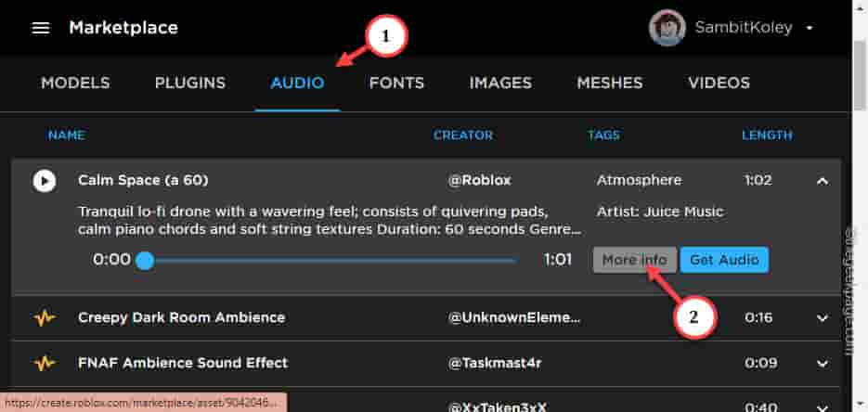
Task: Click the Artist: Juice Music text
Action: [x=660, y=212]
